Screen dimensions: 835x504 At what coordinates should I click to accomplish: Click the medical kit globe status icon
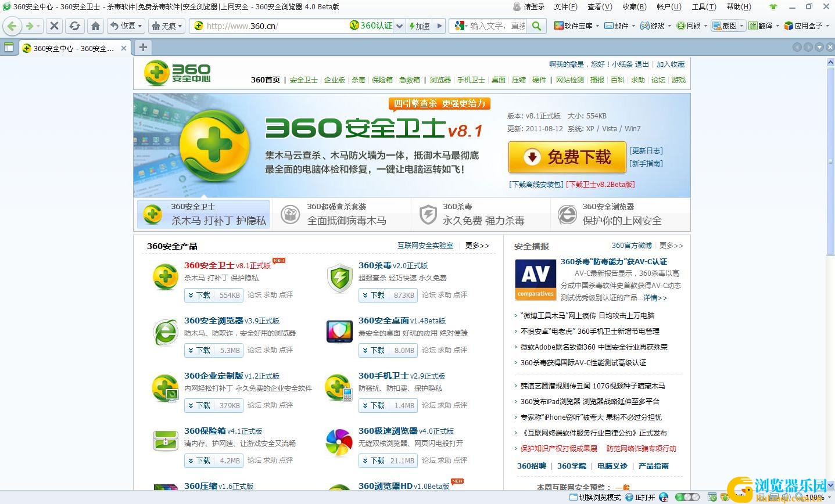point(664,497)
